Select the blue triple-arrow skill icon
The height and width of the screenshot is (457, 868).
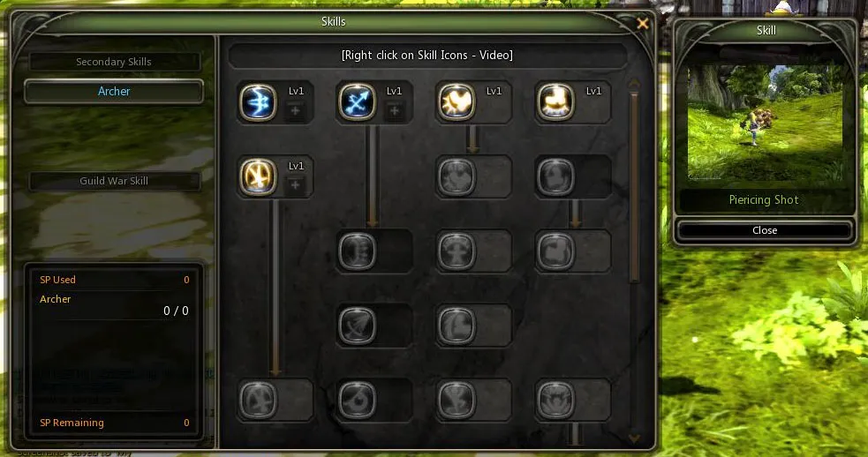[x=258, y=102]
